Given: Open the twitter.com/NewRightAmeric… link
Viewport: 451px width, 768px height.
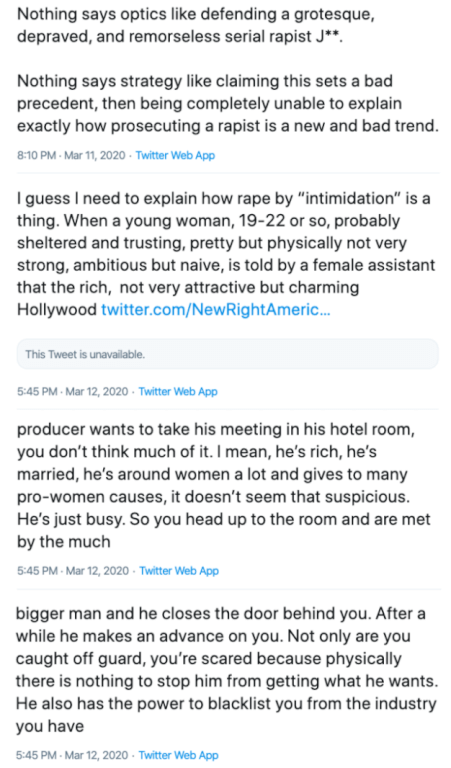Looking at the screenshot, I should 216,310.
